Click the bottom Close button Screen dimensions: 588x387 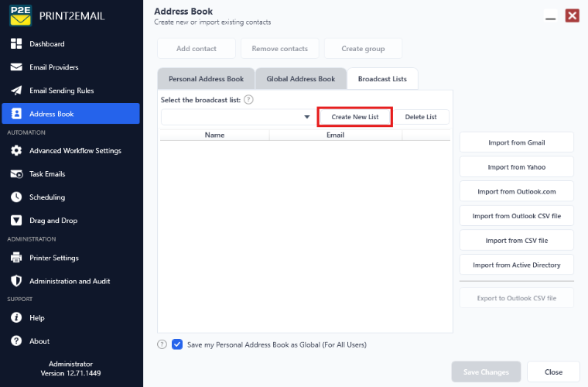tap(553, 372)
